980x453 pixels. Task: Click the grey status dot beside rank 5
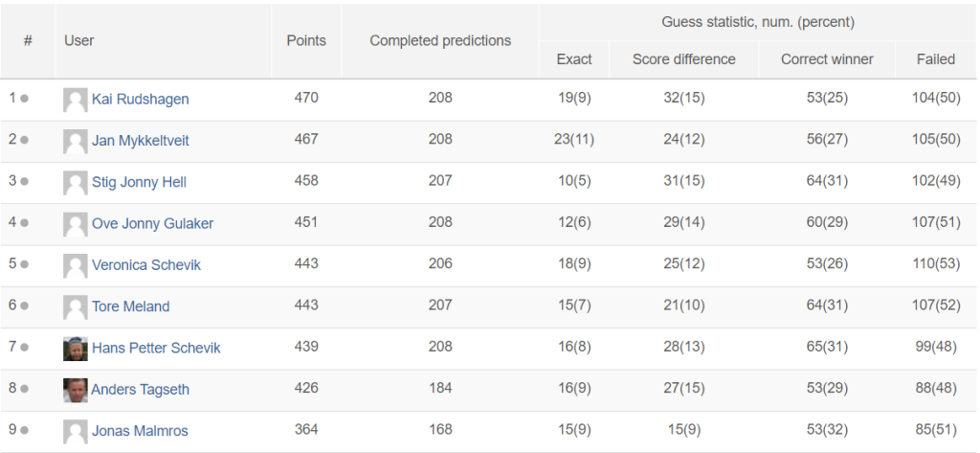[24, 264]
